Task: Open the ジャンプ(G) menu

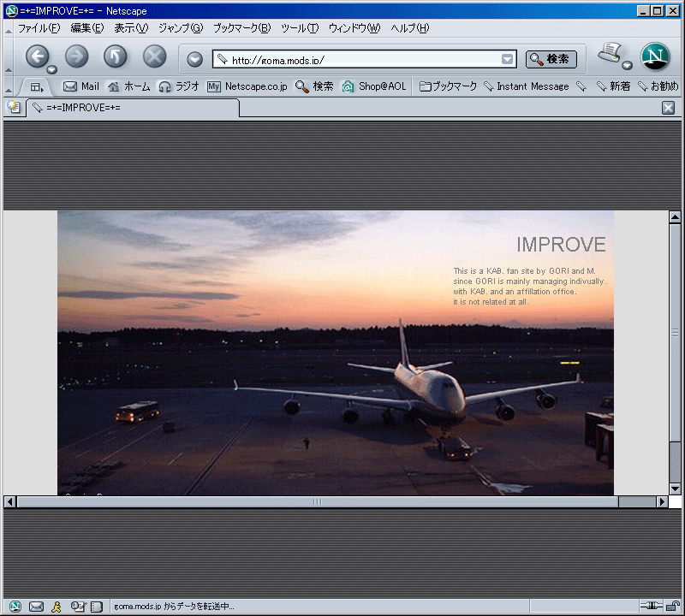Action: click(181, 28)
